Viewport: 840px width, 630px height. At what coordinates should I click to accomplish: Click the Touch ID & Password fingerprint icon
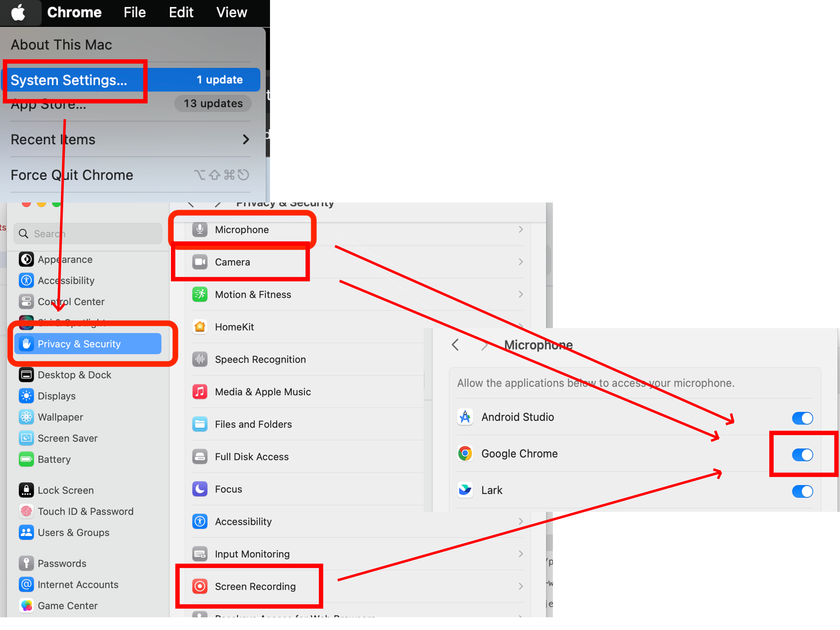[26, 511]
